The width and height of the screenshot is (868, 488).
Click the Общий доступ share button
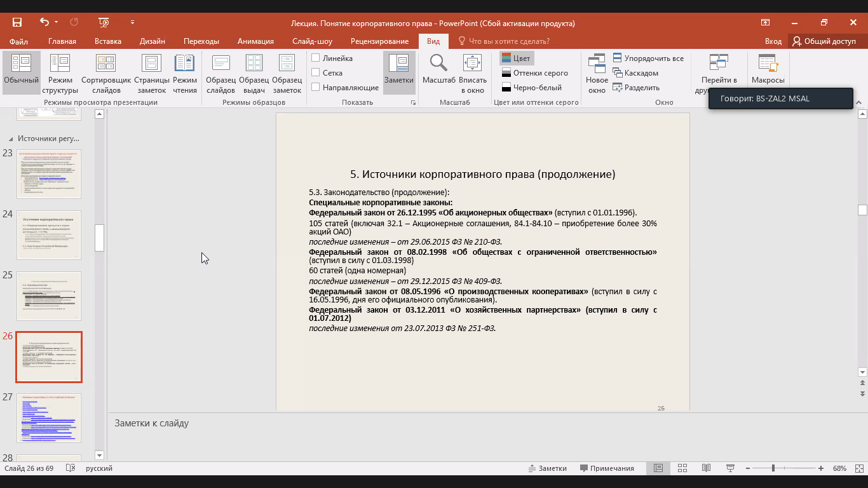tap(824, 41)
